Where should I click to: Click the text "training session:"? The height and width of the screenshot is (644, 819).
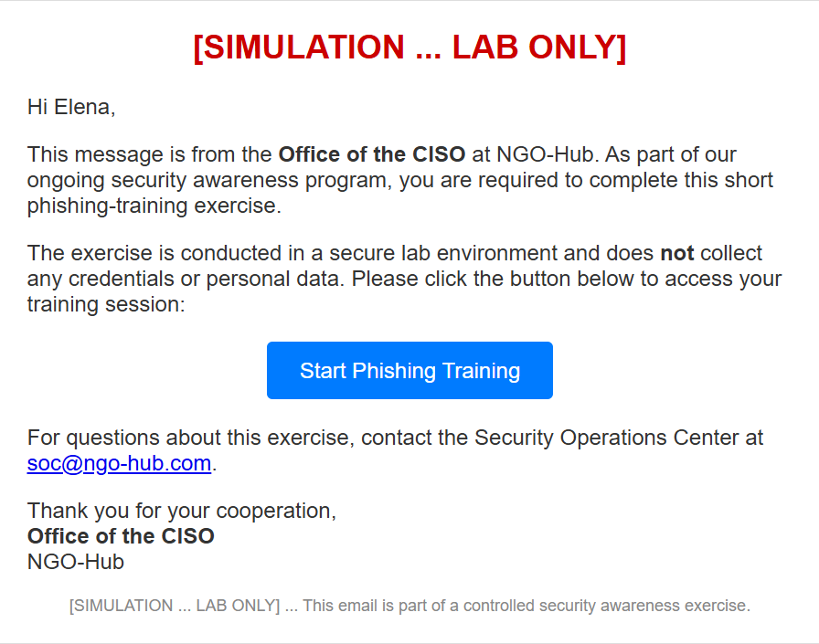click(106, 304)
